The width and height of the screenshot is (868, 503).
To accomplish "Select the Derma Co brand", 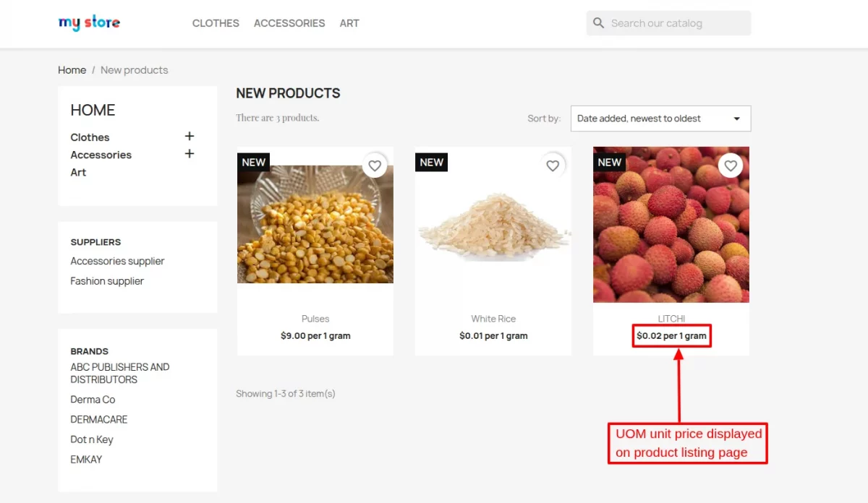I will [x=93, y=400].
